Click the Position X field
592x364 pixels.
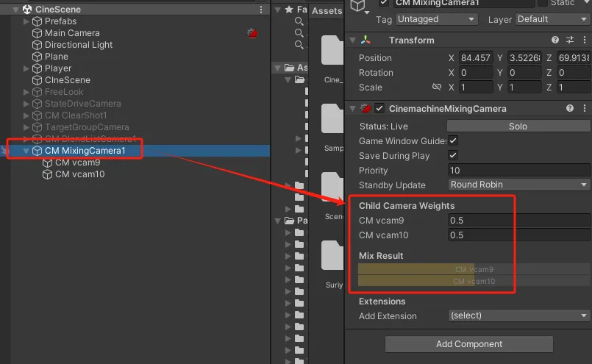point(476,58)
